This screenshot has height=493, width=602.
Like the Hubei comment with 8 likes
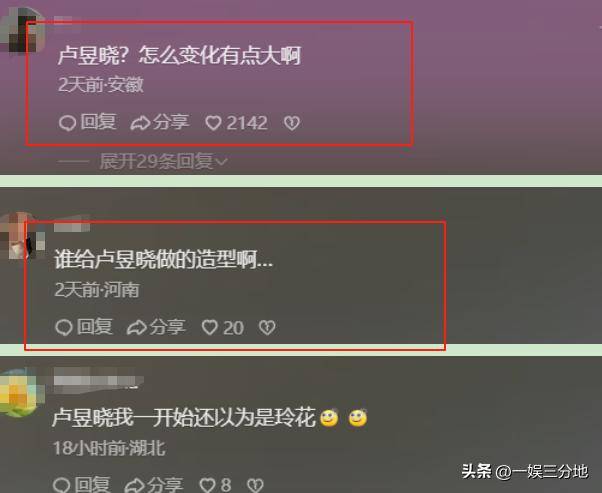(215, 485)
